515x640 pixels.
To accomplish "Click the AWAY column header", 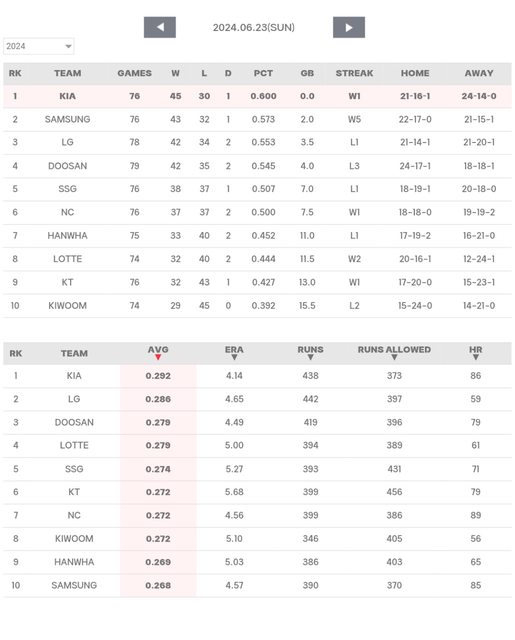I will pyautogui.click(x=479, y=73).
